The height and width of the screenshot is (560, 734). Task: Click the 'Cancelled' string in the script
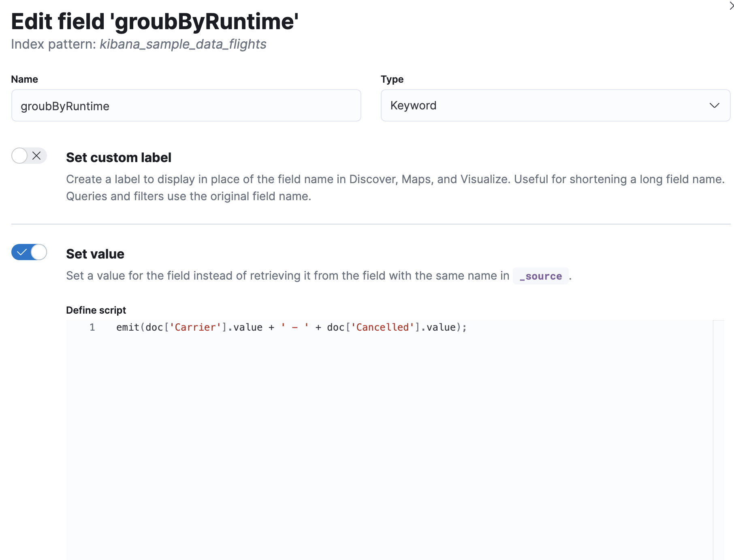point(382,327)
